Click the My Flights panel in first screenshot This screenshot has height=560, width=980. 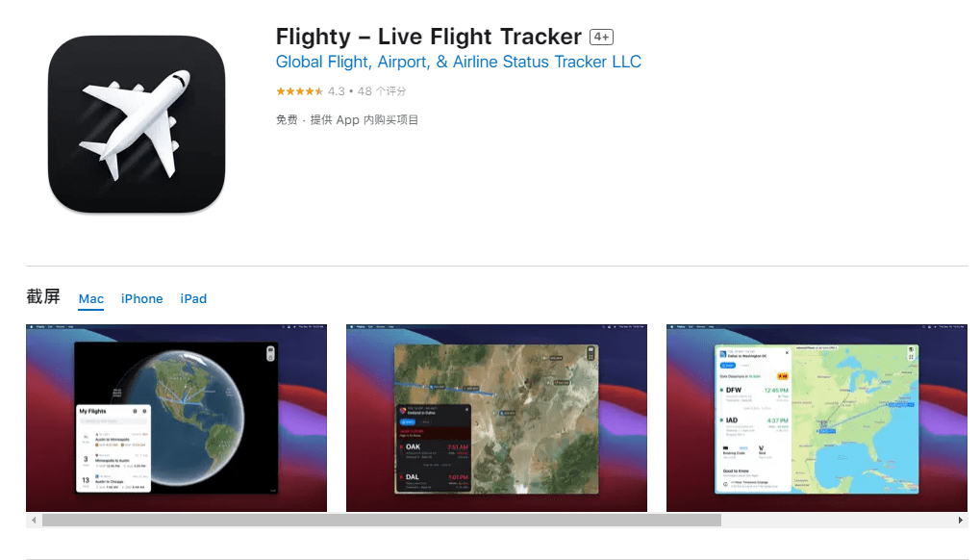point(113,448)
